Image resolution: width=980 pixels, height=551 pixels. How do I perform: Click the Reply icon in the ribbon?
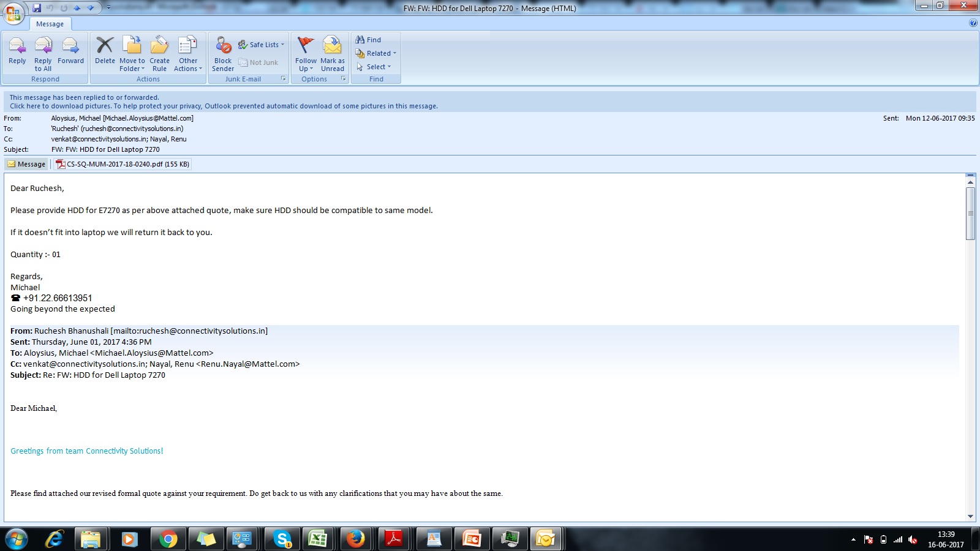[17, 51]
